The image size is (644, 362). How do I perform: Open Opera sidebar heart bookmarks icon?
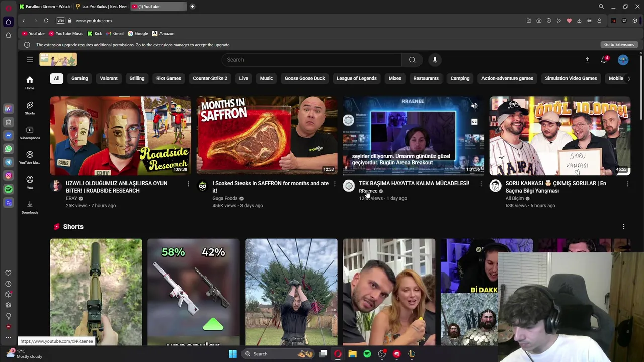(8, 273)
